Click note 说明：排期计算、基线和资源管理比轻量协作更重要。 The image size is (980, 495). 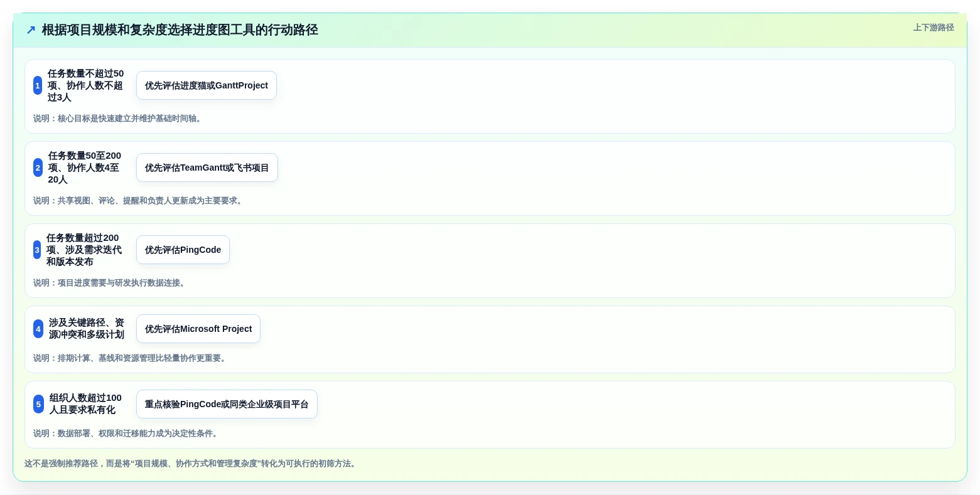coord(131,358)
